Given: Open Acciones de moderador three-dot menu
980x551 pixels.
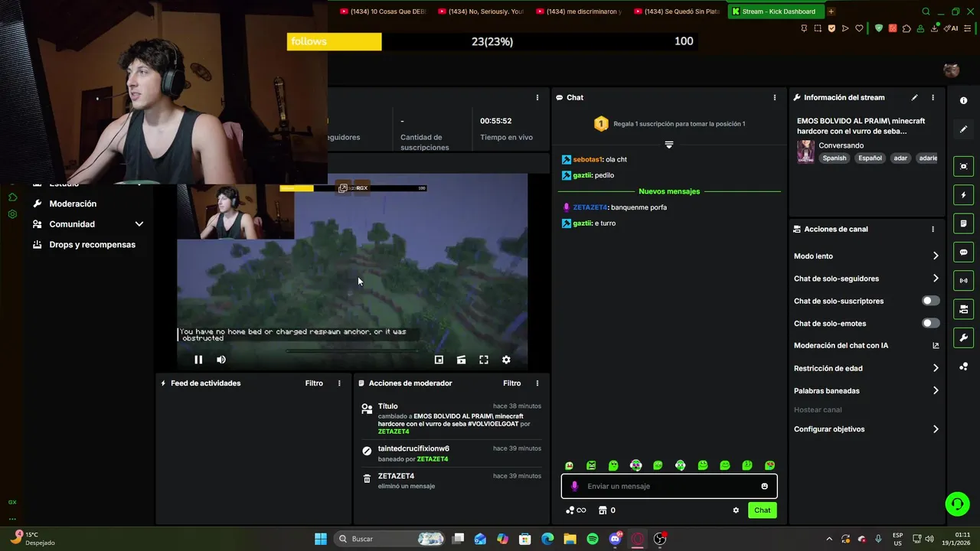Looking at the screenshot, I should [x=537, y=383].
